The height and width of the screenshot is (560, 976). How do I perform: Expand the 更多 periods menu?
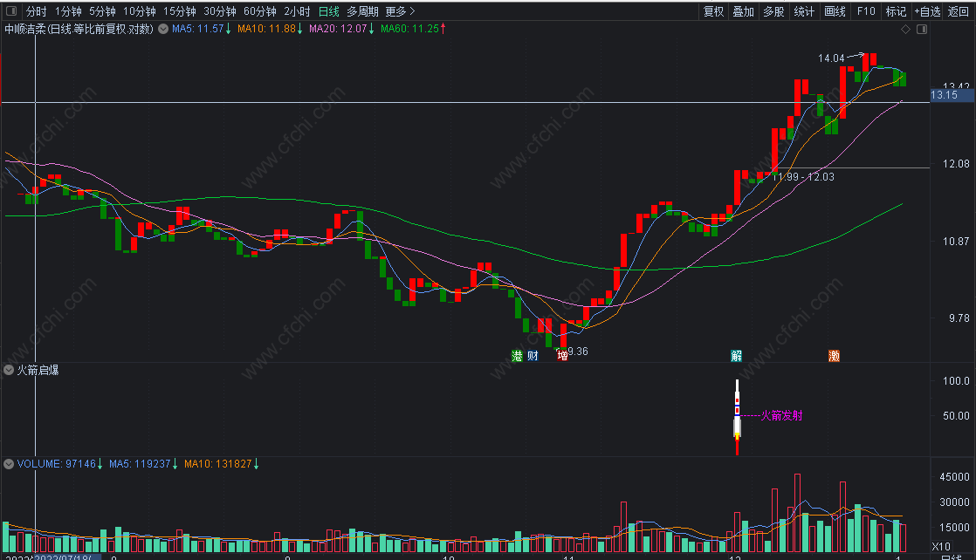pyautogui.click(x=400, y=11)
